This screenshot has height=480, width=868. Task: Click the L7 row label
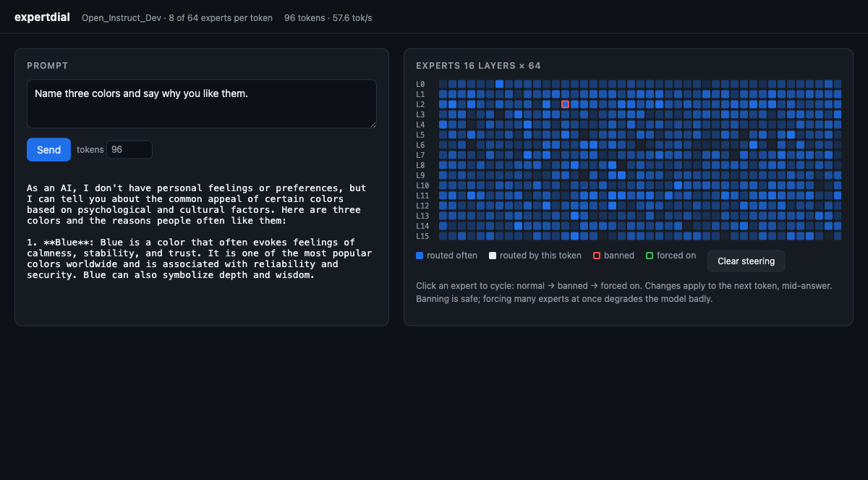421,155
